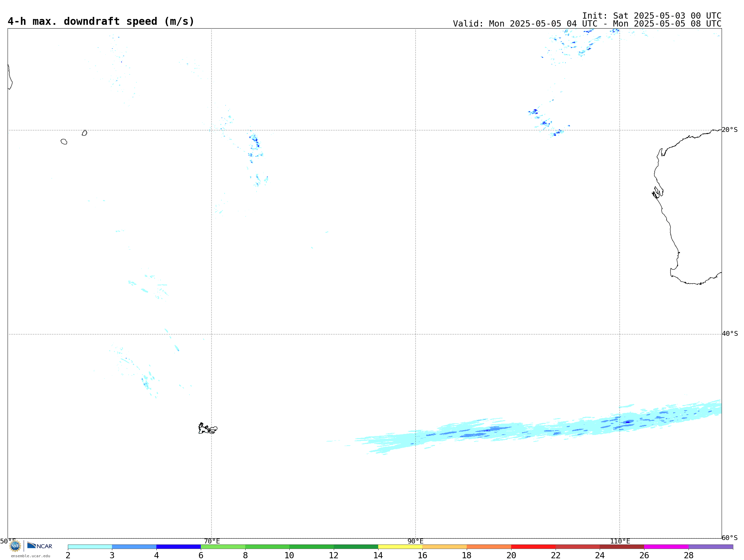Click the 90°E longitude label
This screenshot has width=744, height=560.
[x=415, y=541]
